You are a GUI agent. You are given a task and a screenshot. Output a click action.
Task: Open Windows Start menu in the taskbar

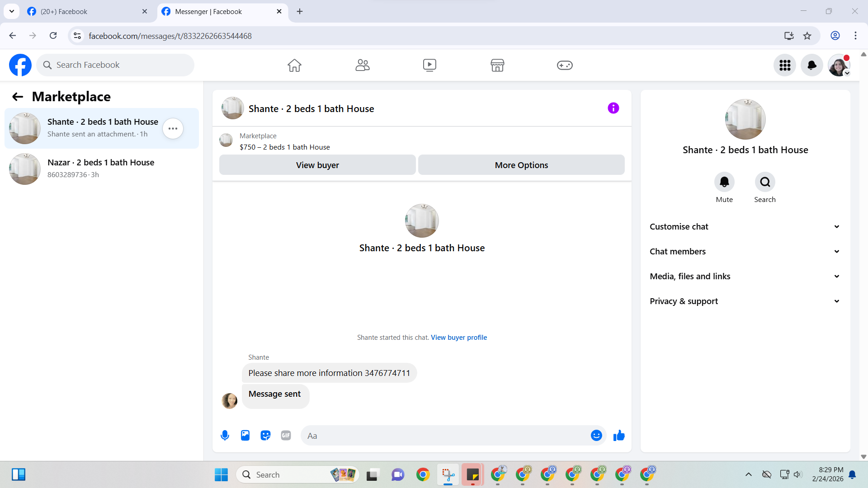click(x=221, y=474)
